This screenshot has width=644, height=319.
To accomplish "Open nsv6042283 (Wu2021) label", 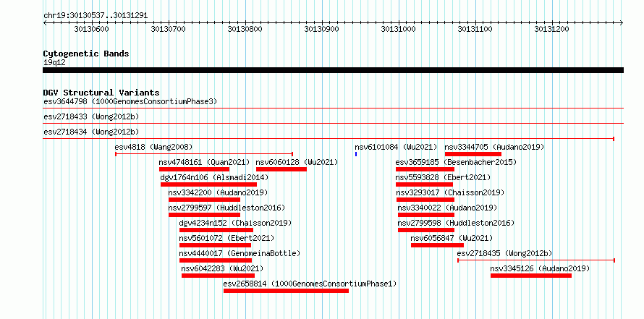I will pyautogui.click(x=222, y=268).
